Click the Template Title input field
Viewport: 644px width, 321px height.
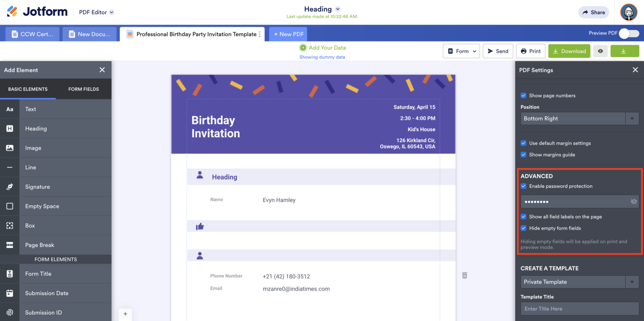pos(579,308)
